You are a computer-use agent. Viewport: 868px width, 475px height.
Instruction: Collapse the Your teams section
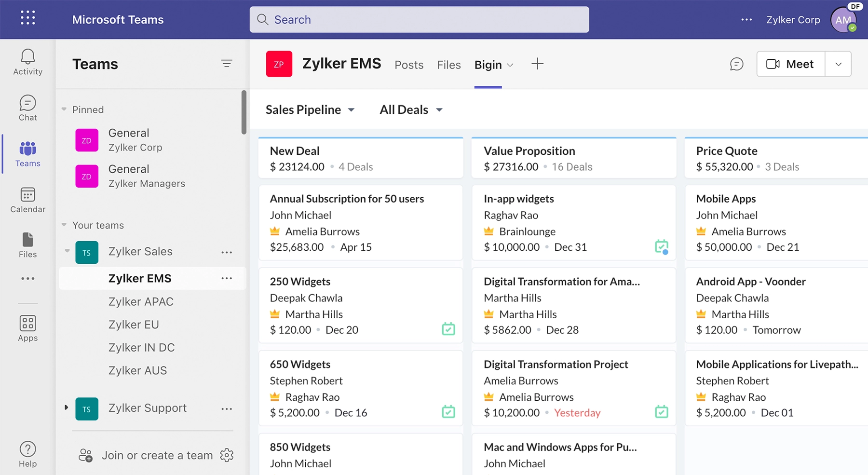(64, 225)
